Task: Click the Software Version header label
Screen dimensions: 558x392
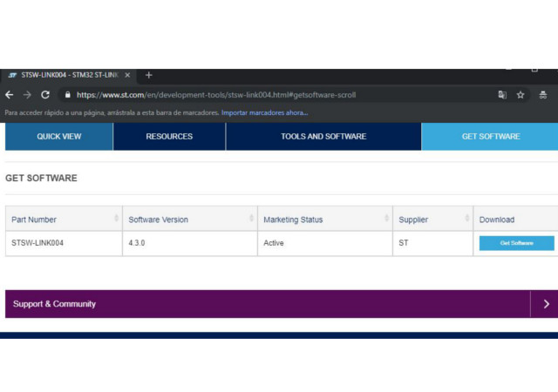Action: pos(159,220)
